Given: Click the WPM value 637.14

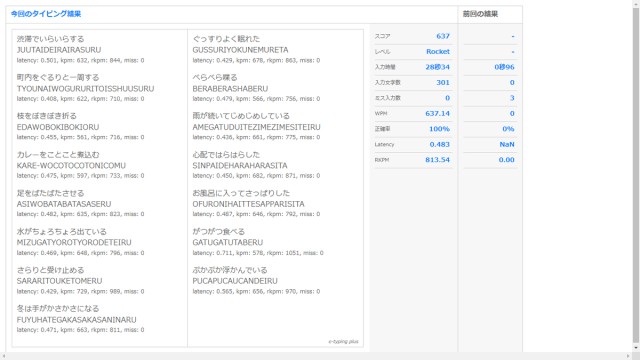Looking at the screenshot, I should [437, 113].
